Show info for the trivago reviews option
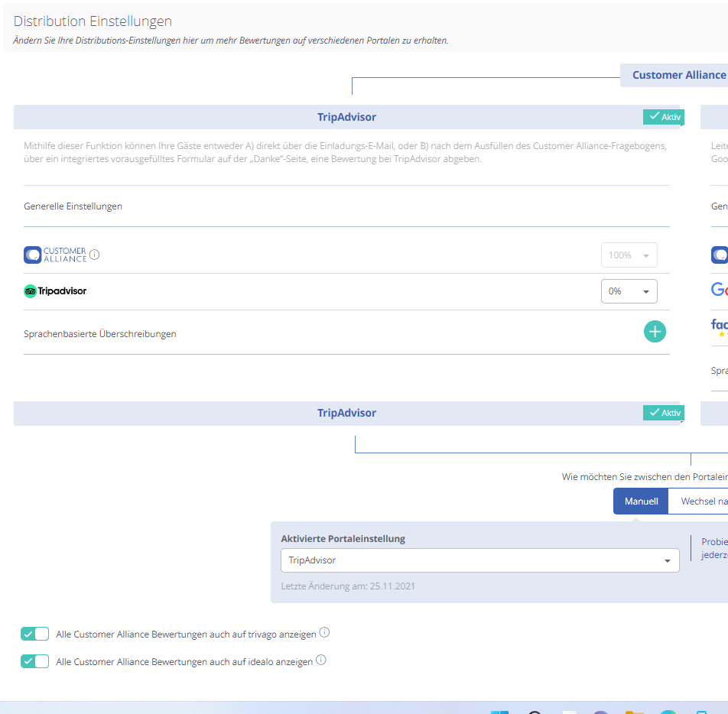 point(324,632)
